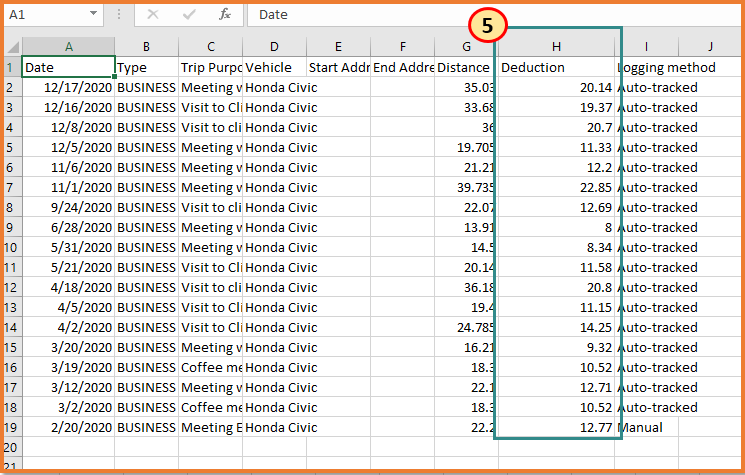Select row 19 header
745x475 pixels.
(x=12, y=428)
